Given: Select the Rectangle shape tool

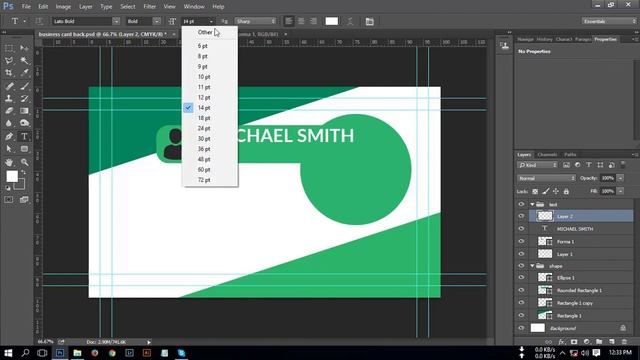Looking at the screenshot, I should click(24, 149).
